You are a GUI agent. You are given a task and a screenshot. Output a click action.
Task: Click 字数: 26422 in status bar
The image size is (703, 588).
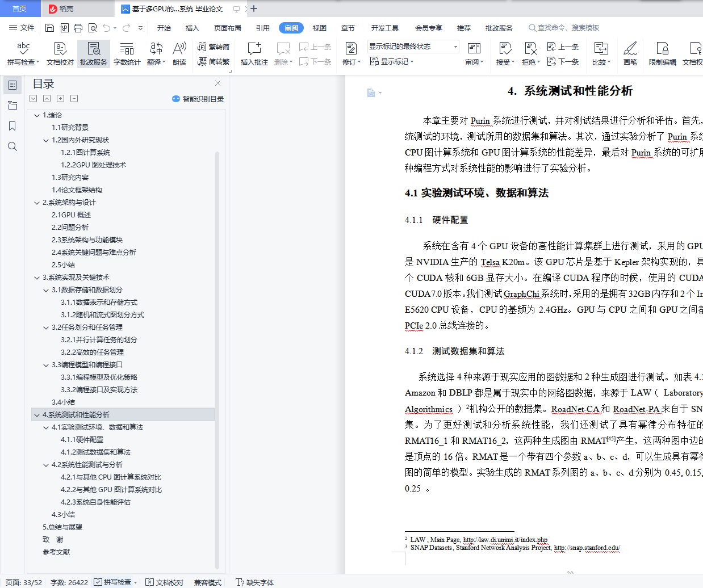click(69, 582)
